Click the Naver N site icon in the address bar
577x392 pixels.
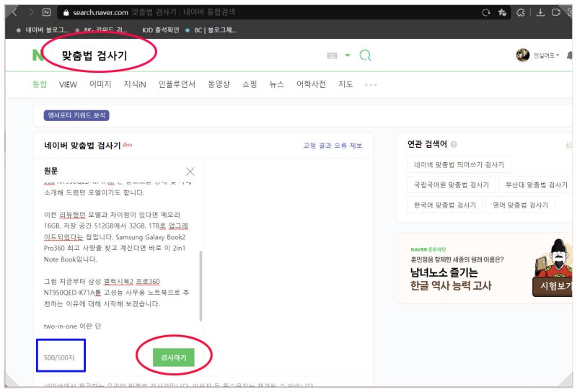pyautogui.click(x=46, y=12)
